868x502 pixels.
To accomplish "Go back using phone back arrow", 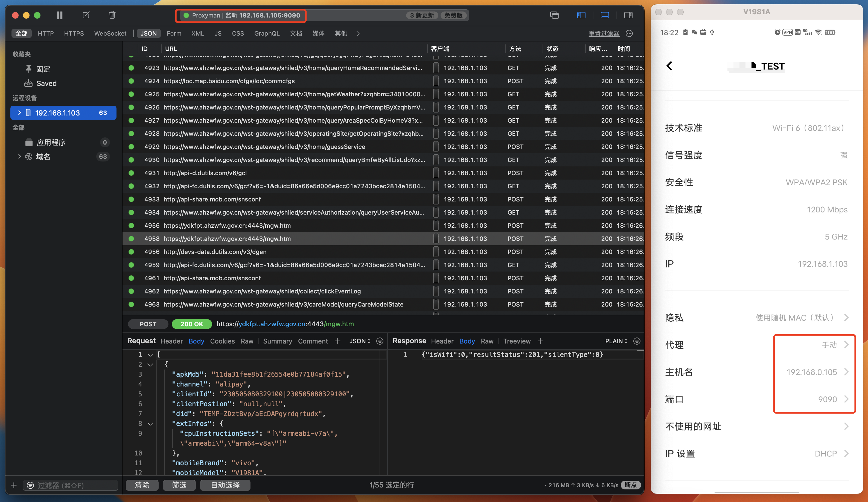I will (x=669, y=66).
